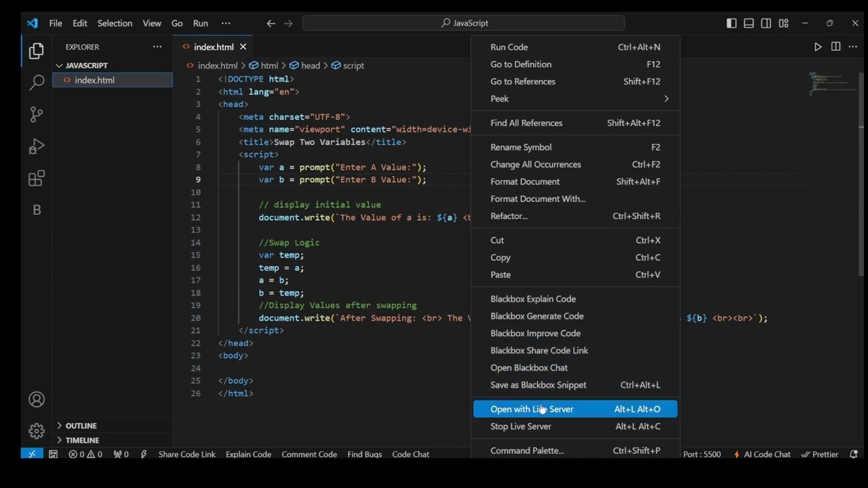Screen dimensions: 868x488
Task: Choose Open with Live Server
Action: 575,409
